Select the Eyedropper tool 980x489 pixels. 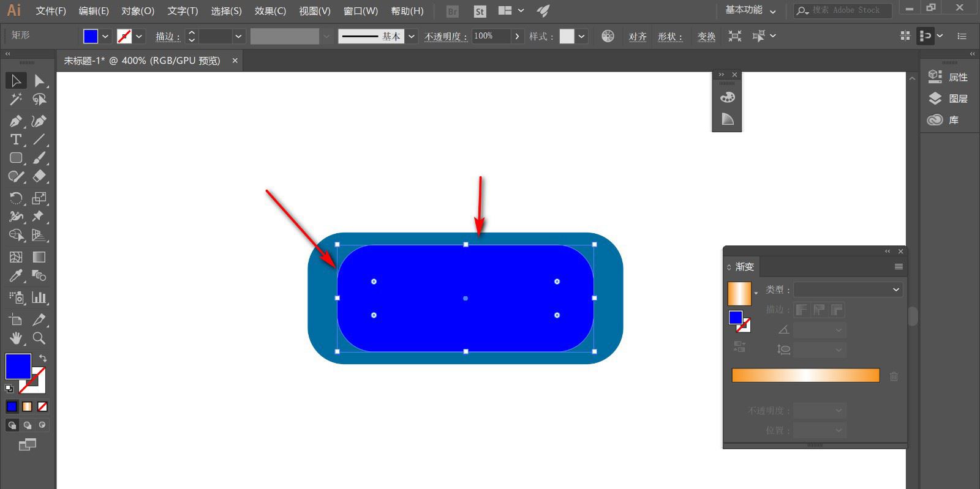tap(16, 276)
